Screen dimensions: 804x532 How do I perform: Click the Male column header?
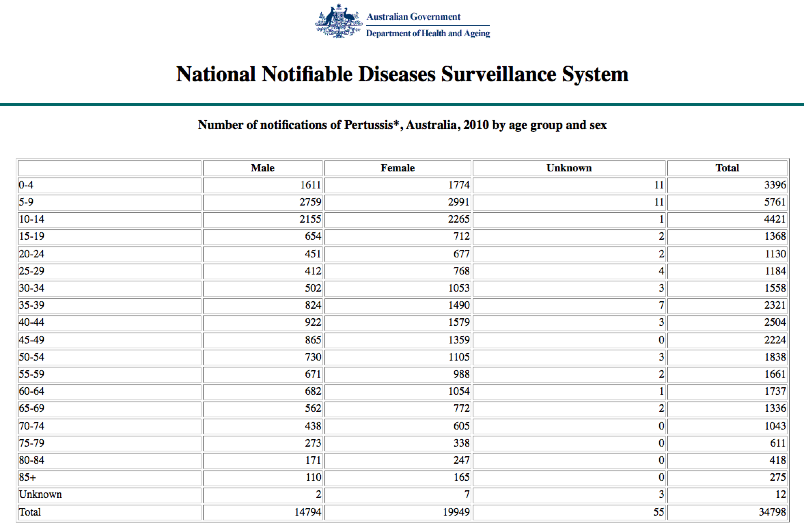click(x=262, y=168)
